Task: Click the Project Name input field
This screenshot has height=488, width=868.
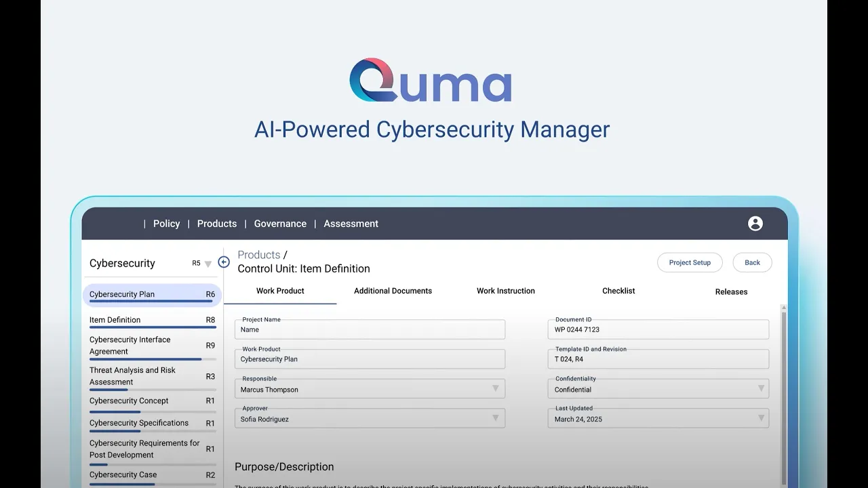Action: pos(370,329)
